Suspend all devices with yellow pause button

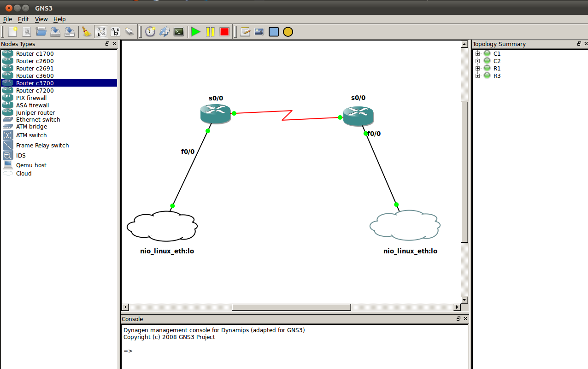(210, 32)
